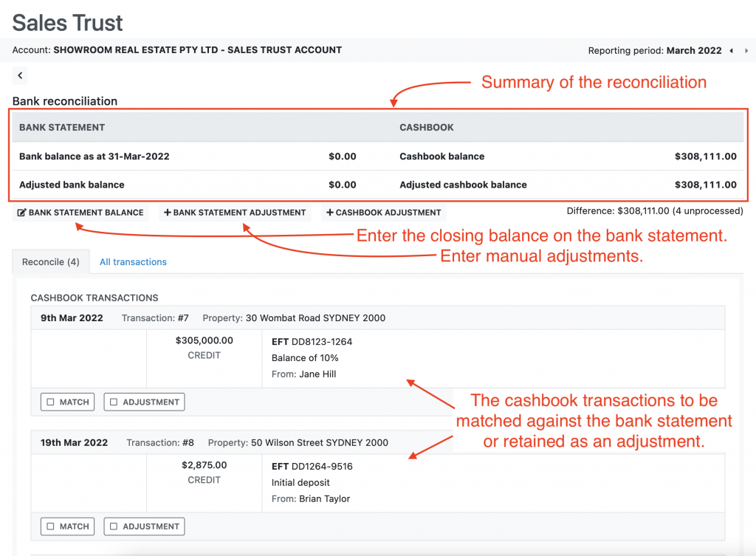The height and width of the screenshot is (556, 756).
Task: Click the EFT DD1264-9516 reference
Action: coord(312,466)
